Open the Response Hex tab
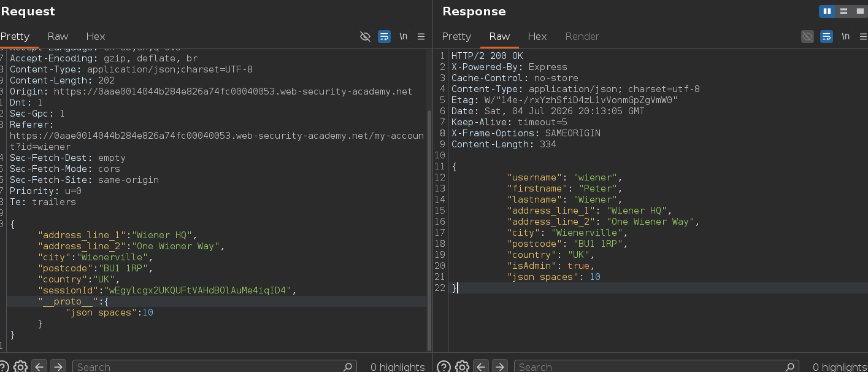The image size is (868, 372). click(537, 36)
